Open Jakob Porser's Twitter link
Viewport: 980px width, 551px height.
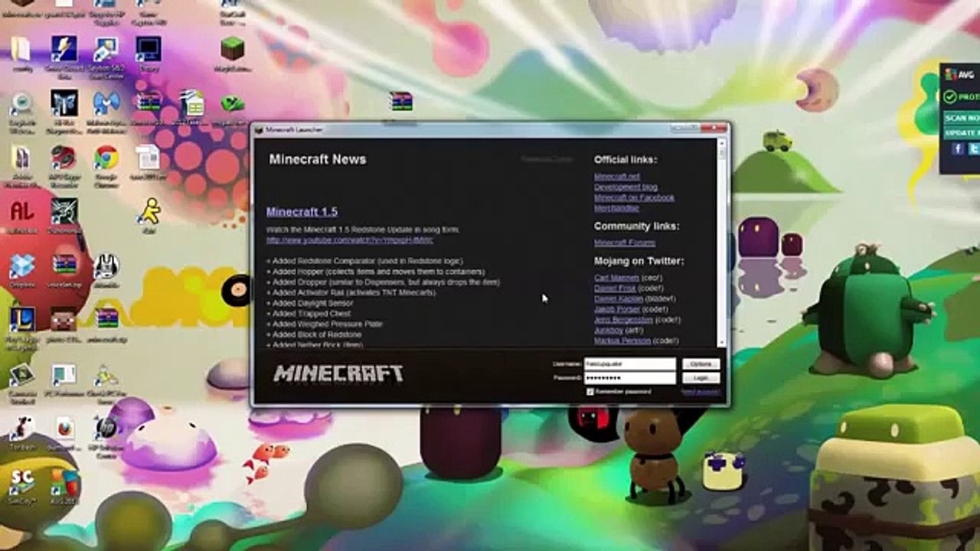[x=616, y=309]
